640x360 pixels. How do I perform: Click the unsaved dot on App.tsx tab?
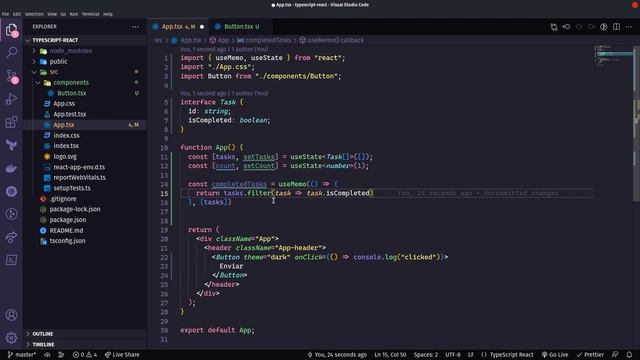coord(202,27)
